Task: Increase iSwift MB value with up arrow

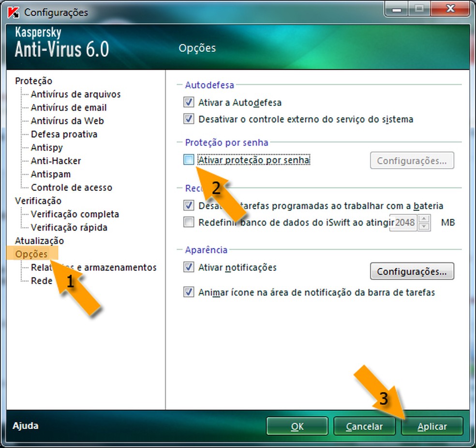Action: 424,219
